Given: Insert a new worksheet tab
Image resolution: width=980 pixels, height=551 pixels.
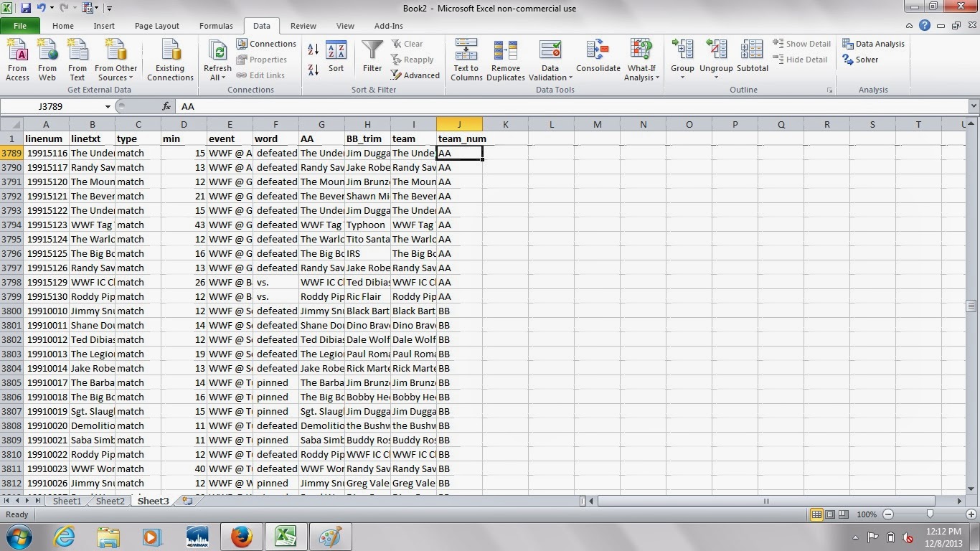Looking at the screenshot, I should [187, 501].
